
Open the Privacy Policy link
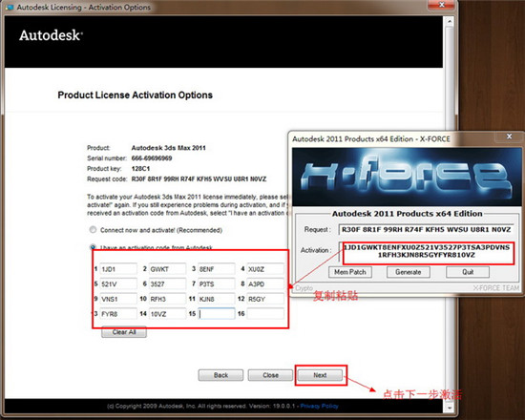(319, 406)
